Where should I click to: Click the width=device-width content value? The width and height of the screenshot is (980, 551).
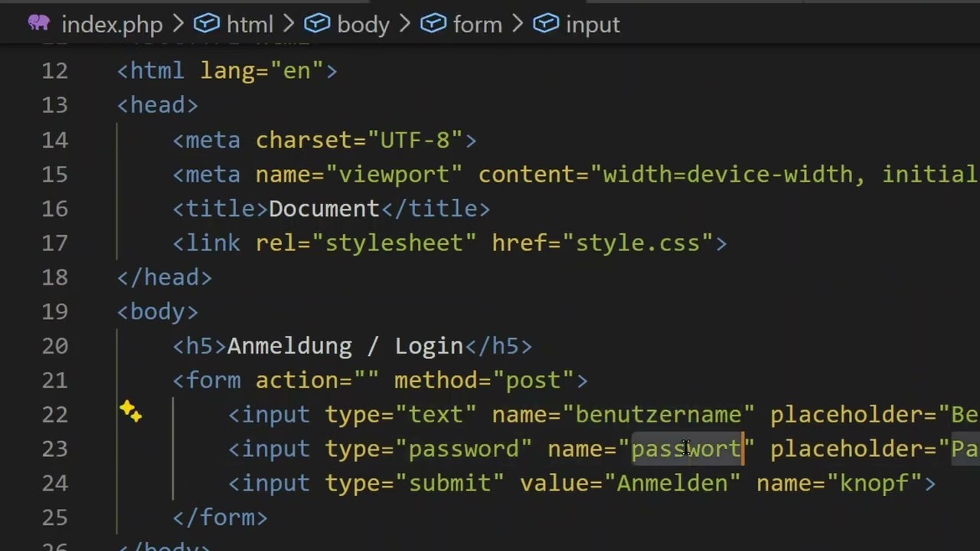pyautogui.click(x=727, y=174)
